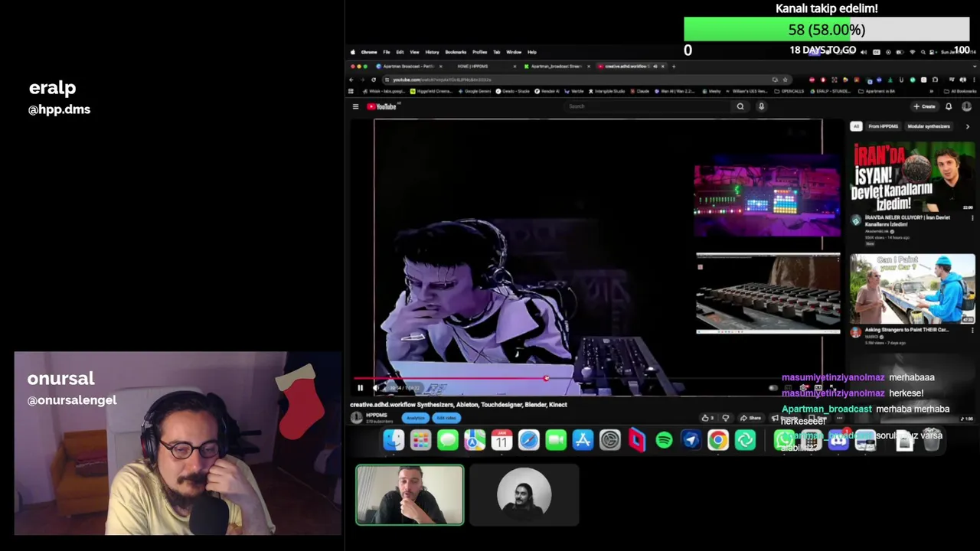Screen dimensions: 980x551
Task: Like the creative.adhd.workflow video
Action: pos(707,418)
